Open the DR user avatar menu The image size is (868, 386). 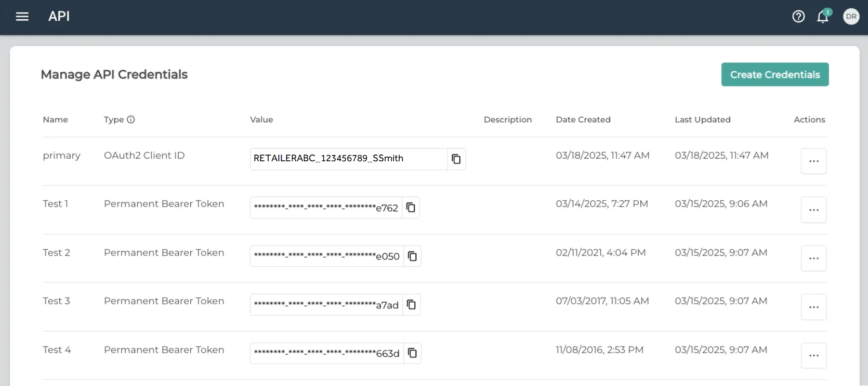coord(851,17)
